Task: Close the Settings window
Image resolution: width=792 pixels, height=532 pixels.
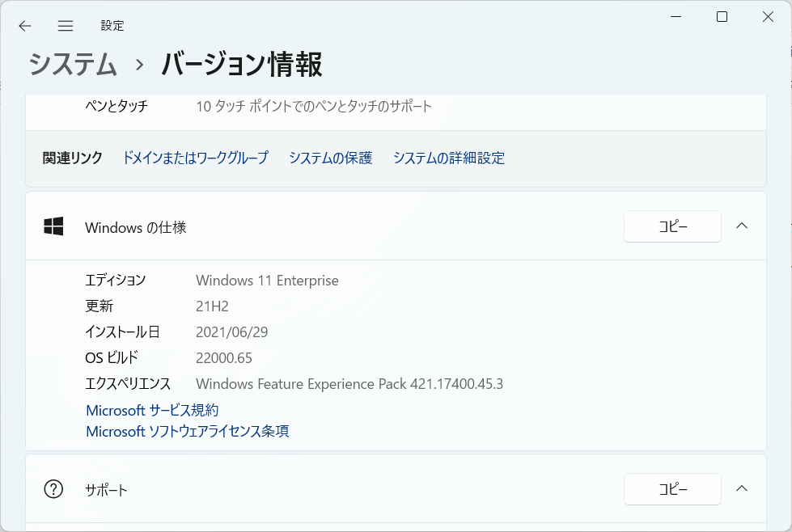Action: coord(768,17)
